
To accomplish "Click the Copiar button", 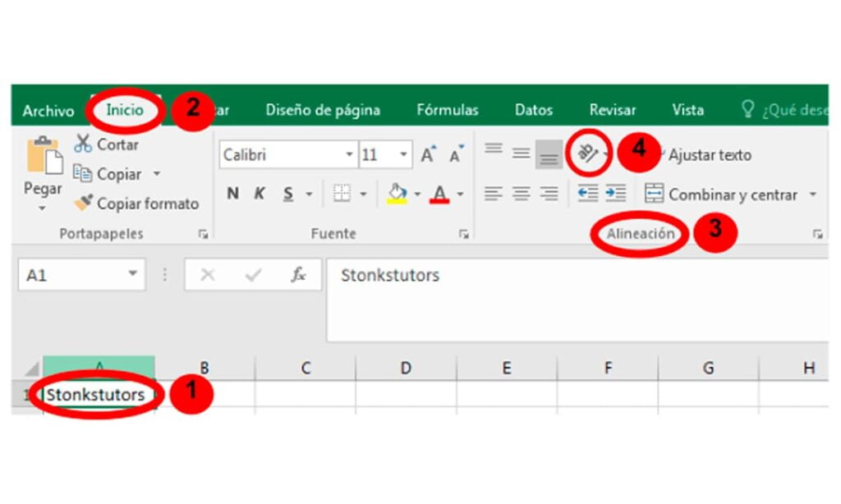I will point(108,174).
